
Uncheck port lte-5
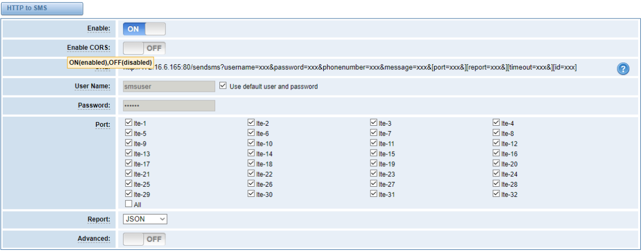click(x=129, y=133)
